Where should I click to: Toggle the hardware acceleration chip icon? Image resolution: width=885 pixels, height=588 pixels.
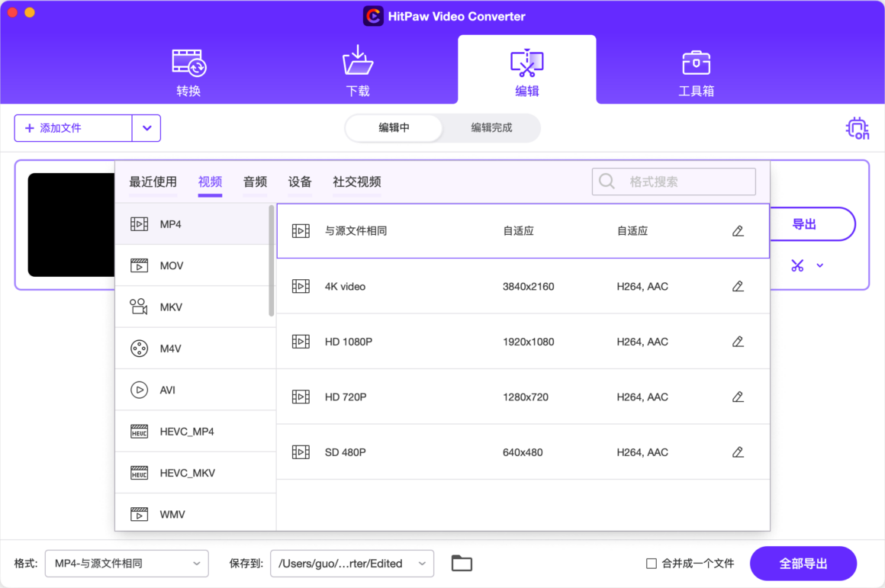[x=857, y=128]
